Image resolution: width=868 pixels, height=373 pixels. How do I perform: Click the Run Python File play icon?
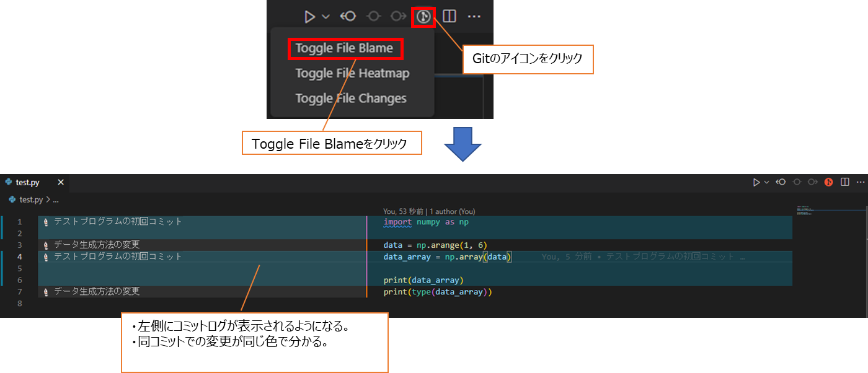[x=310, y=17]
